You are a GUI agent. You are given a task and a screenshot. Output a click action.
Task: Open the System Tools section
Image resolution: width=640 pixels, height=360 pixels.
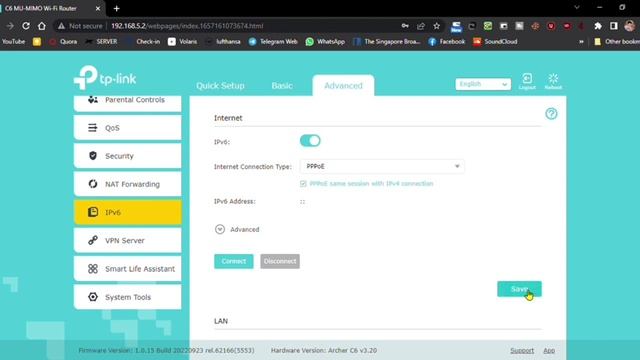point(127,296)
